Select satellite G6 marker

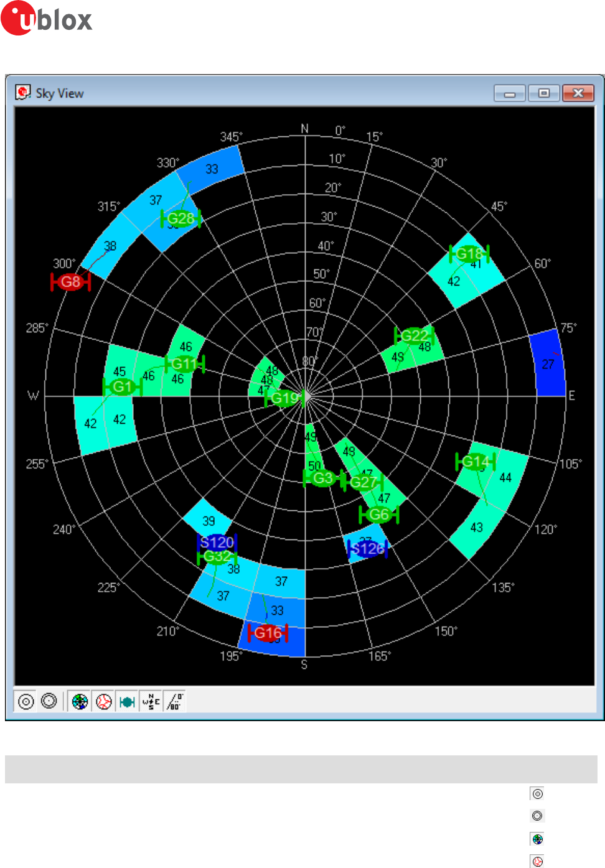click(x=378, y=515)
